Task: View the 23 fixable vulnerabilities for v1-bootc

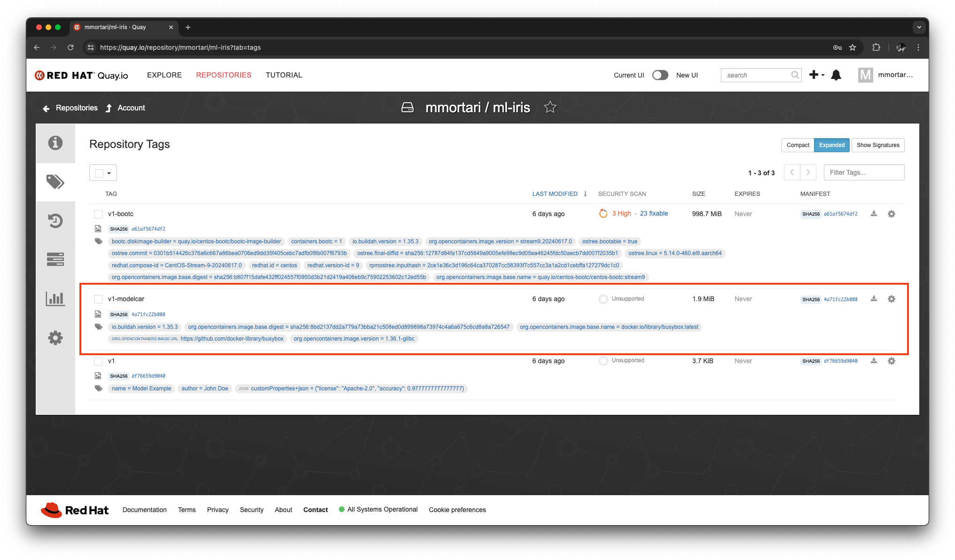Action: coord(654,213)
